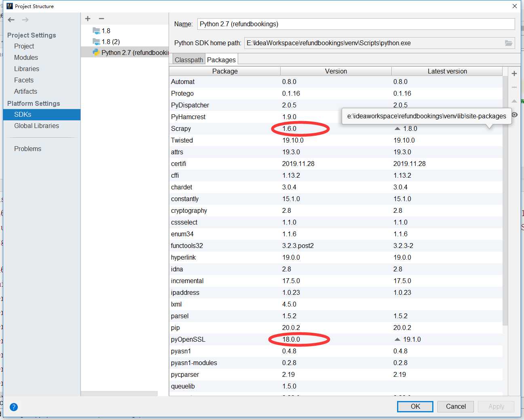Click the Apply button

(x=496, y=406)
